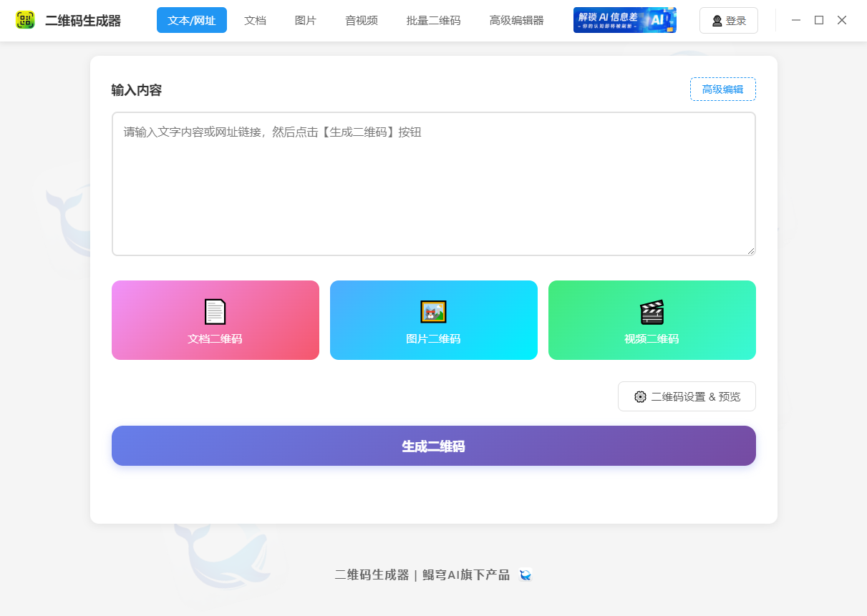The width and height of the screenshot is (867, 616).
Task: Click the picture icon on the blue card
Action: (433, 311)
